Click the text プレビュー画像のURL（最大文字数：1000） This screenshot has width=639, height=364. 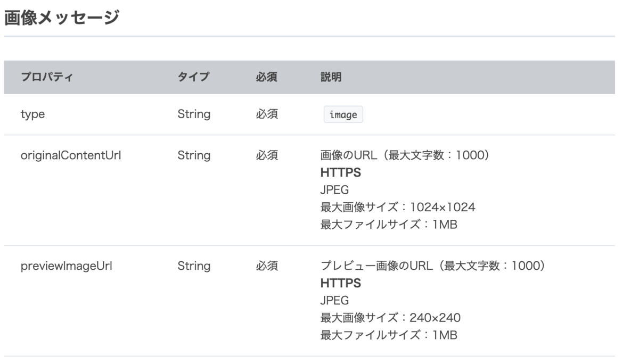[x=432, y=266]
